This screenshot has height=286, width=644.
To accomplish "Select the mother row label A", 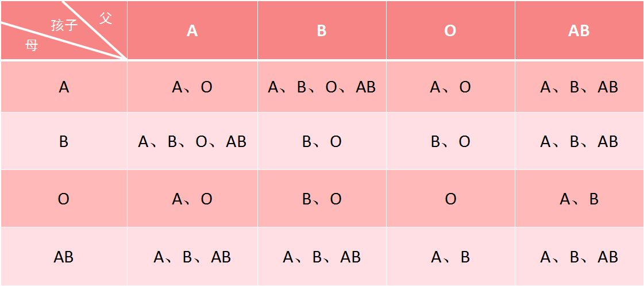I will click(64, 87).
